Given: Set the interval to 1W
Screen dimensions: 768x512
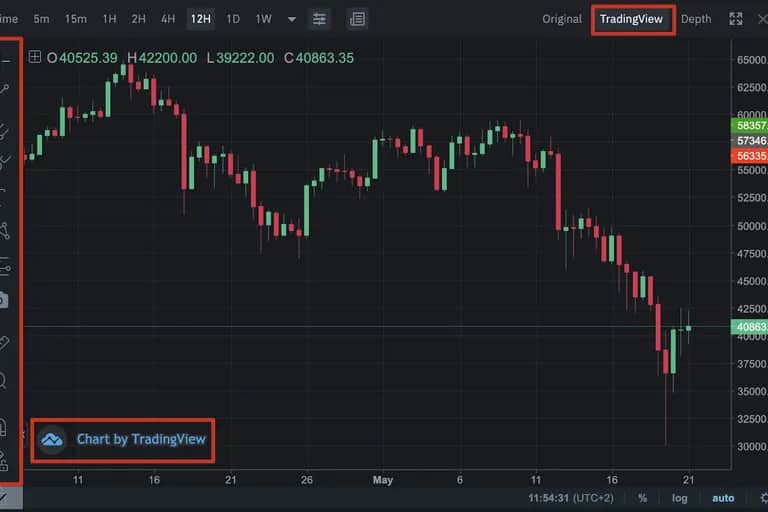Looking at the screenshot, I should (263, 19).
